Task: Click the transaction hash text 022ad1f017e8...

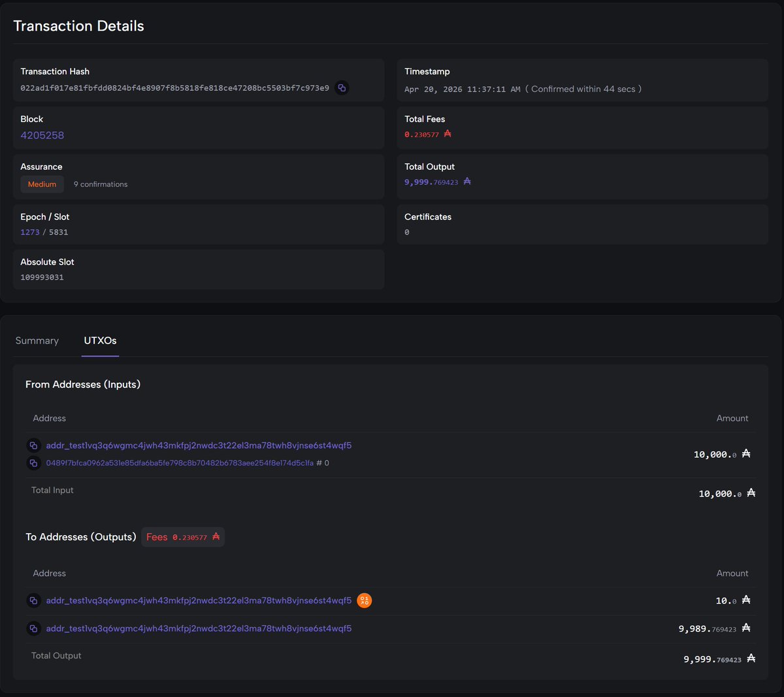Action: (174, 88)
